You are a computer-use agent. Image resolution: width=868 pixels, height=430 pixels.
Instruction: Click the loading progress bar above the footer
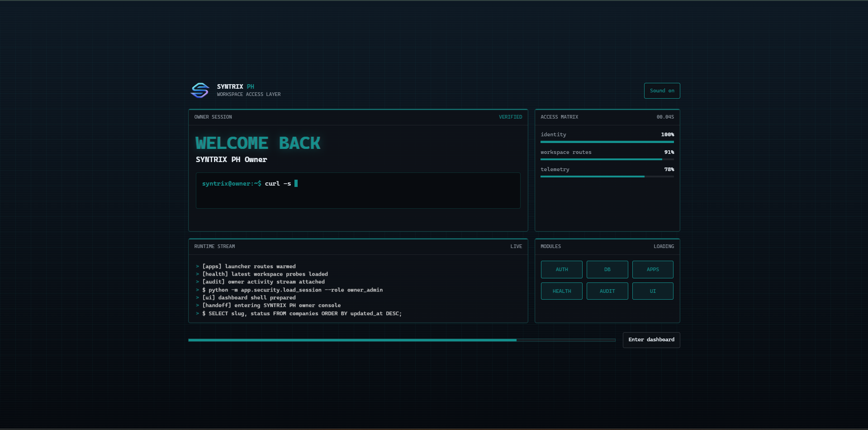[x=402, y=340]
